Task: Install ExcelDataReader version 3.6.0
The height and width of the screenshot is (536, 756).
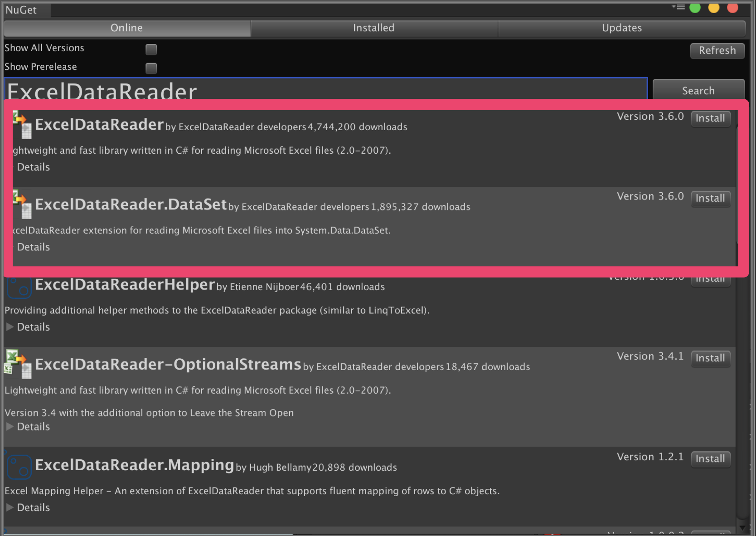Action: pyautogui.click(x=710, y=118)
